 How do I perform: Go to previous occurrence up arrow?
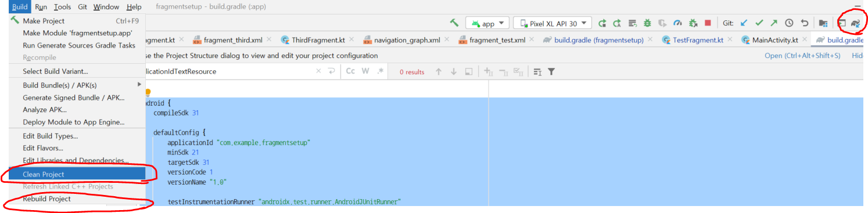click(439, 71)
